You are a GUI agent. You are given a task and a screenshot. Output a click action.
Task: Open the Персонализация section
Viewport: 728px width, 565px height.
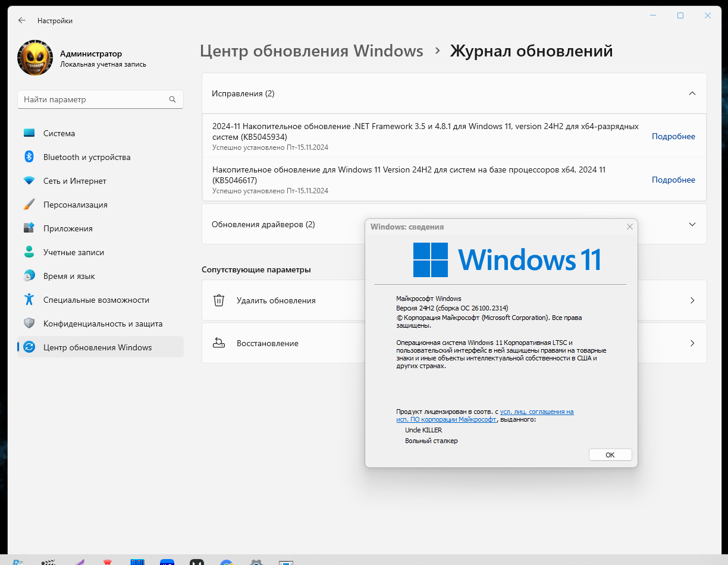[x=101, y=205]
